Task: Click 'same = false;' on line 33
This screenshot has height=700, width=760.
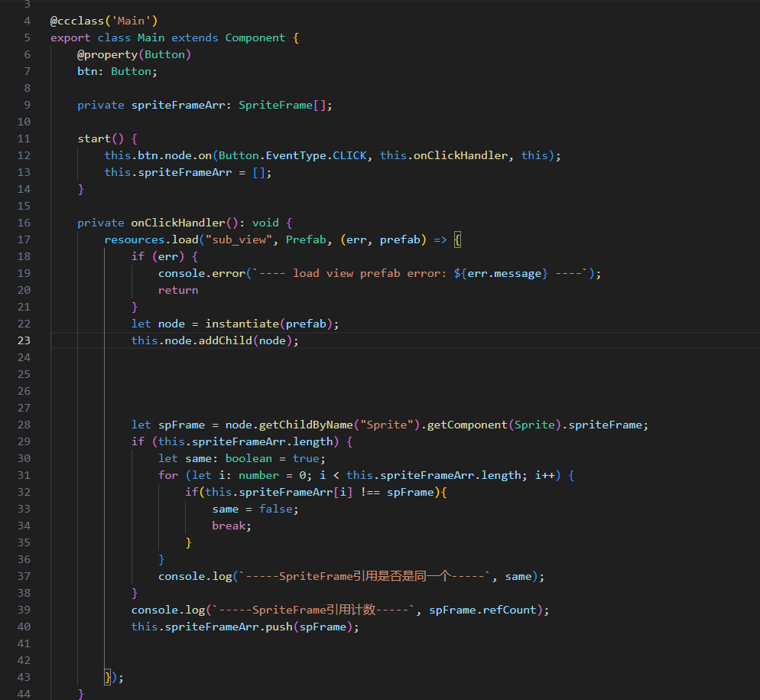Action: 255,509
